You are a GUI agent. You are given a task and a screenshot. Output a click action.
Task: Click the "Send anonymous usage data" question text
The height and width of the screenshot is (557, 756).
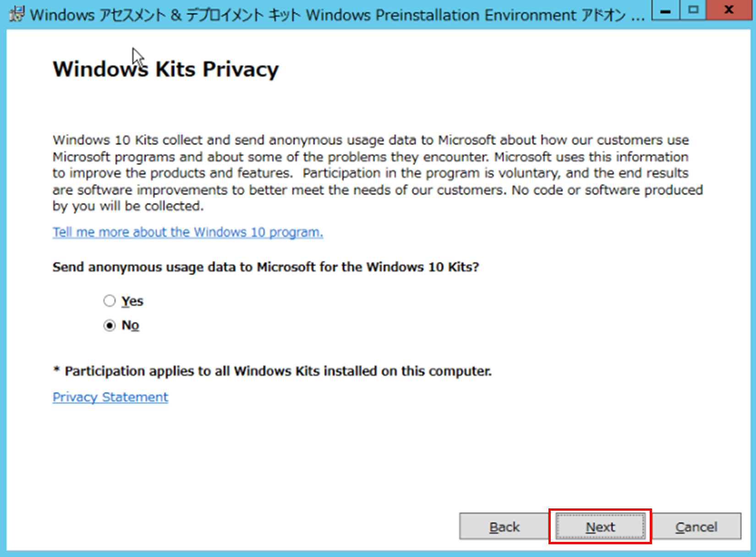coord(265,267)
